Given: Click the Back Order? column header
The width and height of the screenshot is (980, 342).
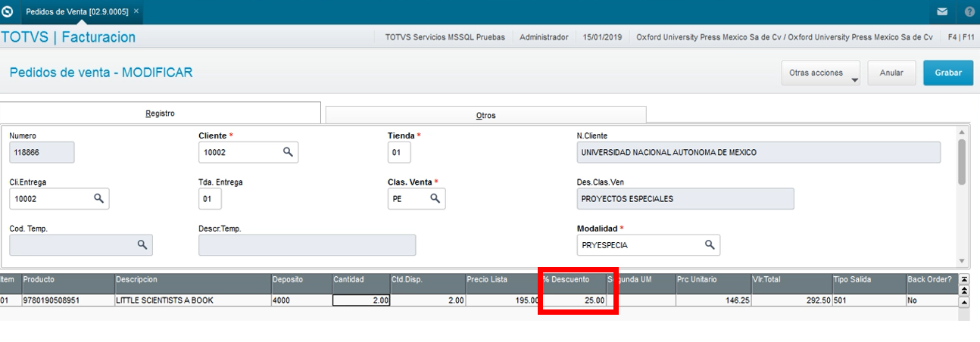Looking at the screenshot, I should pos(932,284).
